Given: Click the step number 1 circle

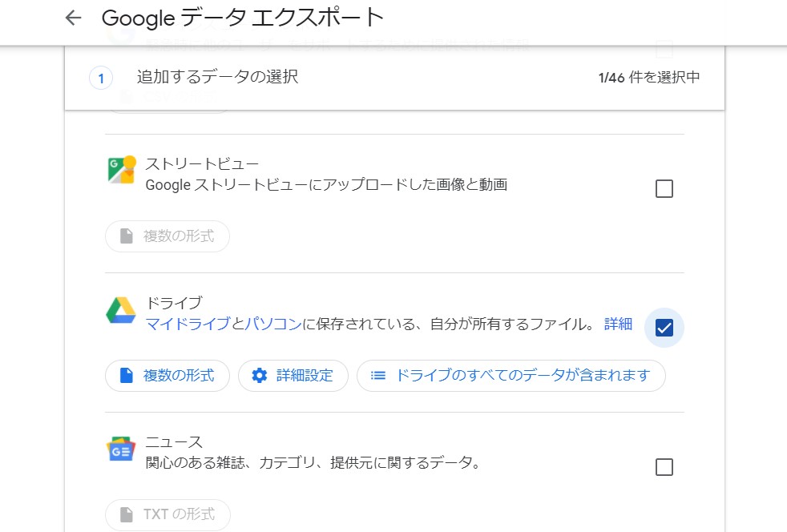Looking at the screenshot, I should click(100, 79).
